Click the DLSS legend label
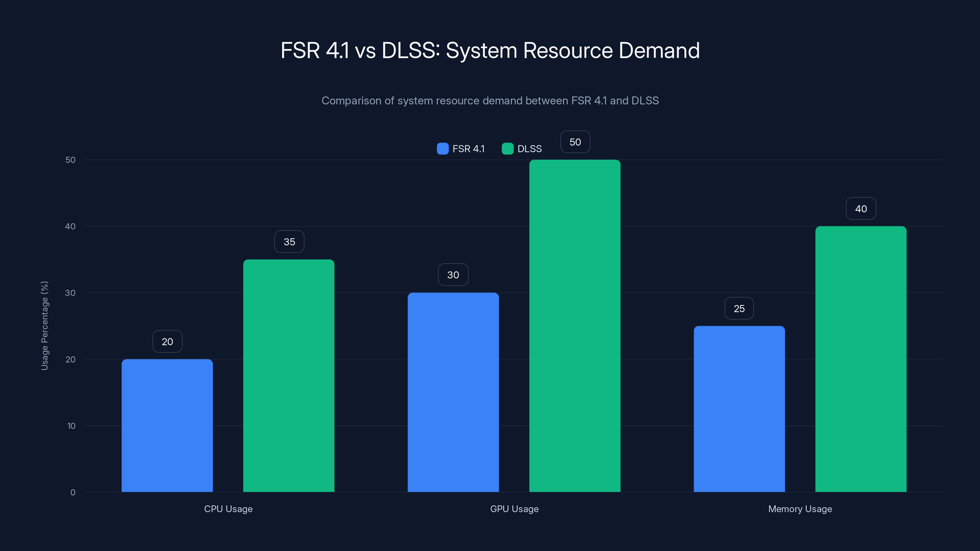 (530, 149)
